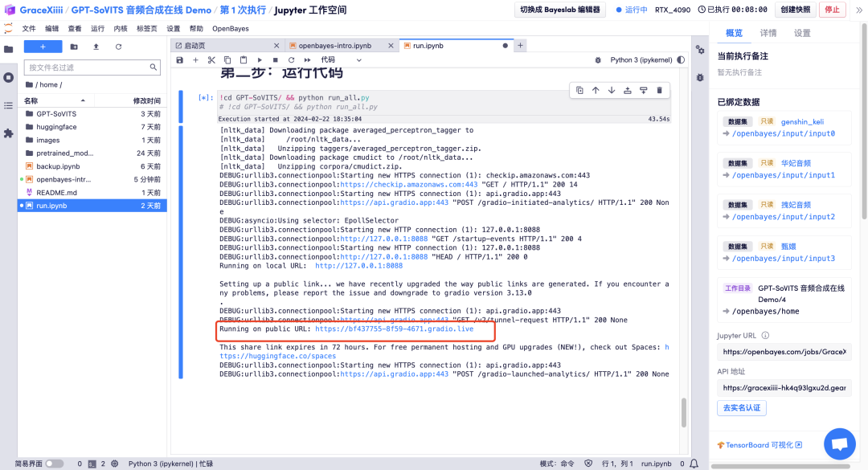Open the 代码 cell type dropdown
868x470 pixels.
click(x=341, y=59)
